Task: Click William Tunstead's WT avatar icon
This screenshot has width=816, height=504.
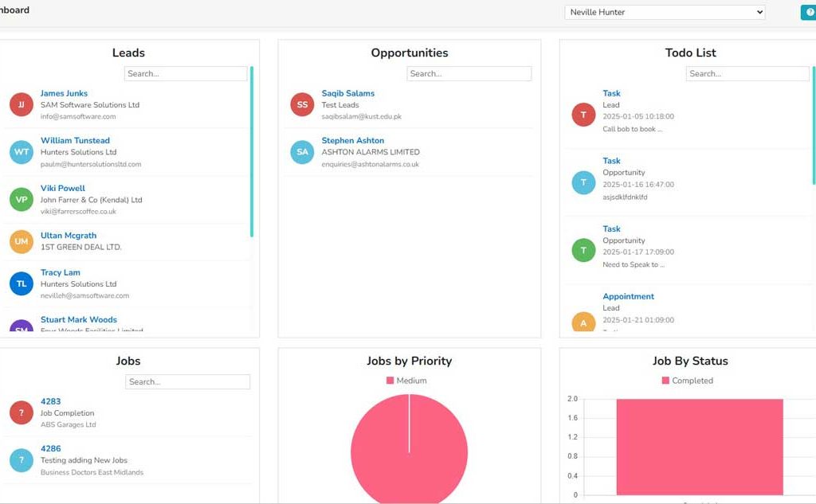Action: coord(20,152)
